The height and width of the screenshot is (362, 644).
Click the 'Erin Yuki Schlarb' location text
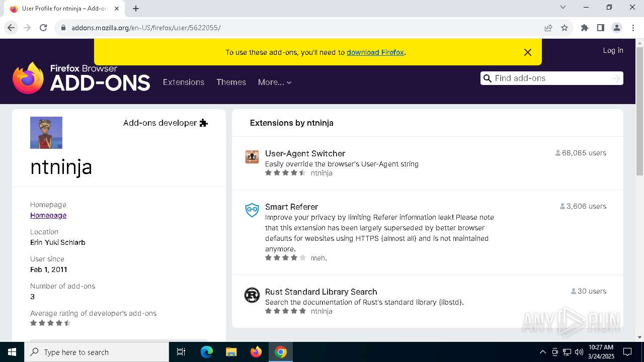[58, 242]
